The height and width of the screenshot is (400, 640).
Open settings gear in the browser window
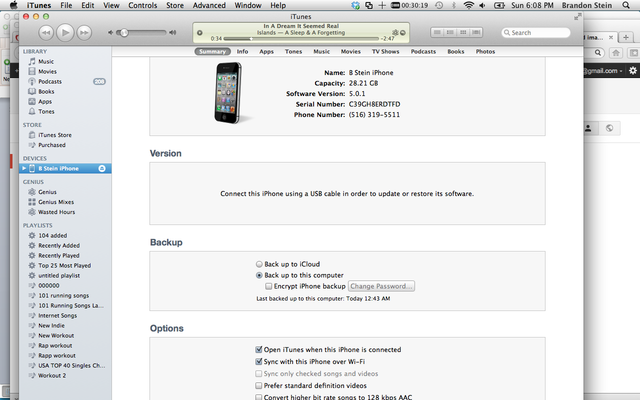633,71
